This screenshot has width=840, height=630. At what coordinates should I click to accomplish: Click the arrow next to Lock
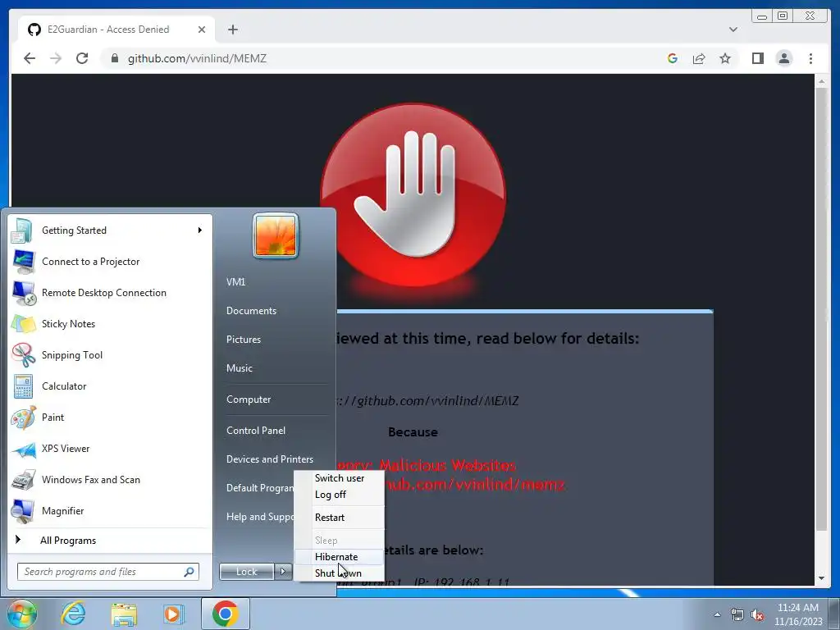[283, 572]
